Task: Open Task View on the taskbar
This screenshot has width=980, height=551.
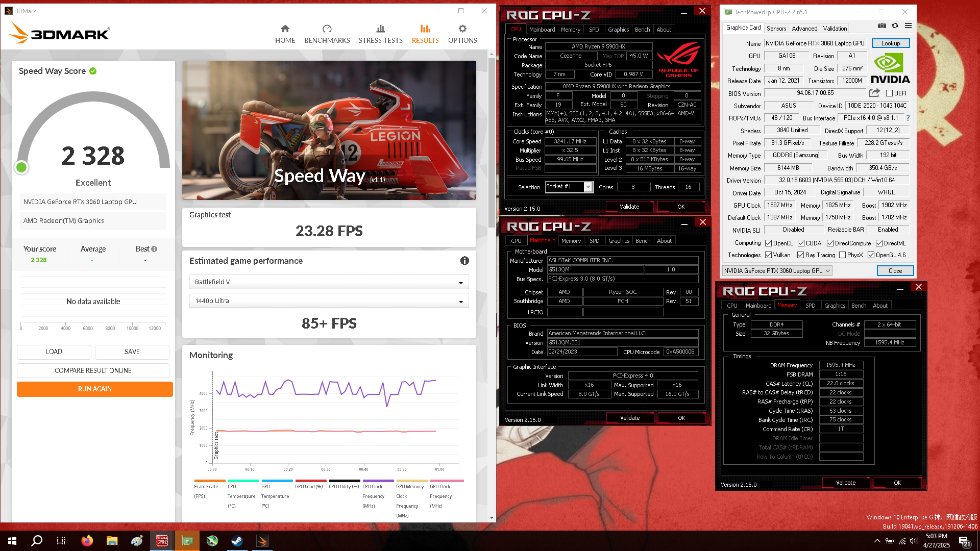Action: [x=61, y=541]
